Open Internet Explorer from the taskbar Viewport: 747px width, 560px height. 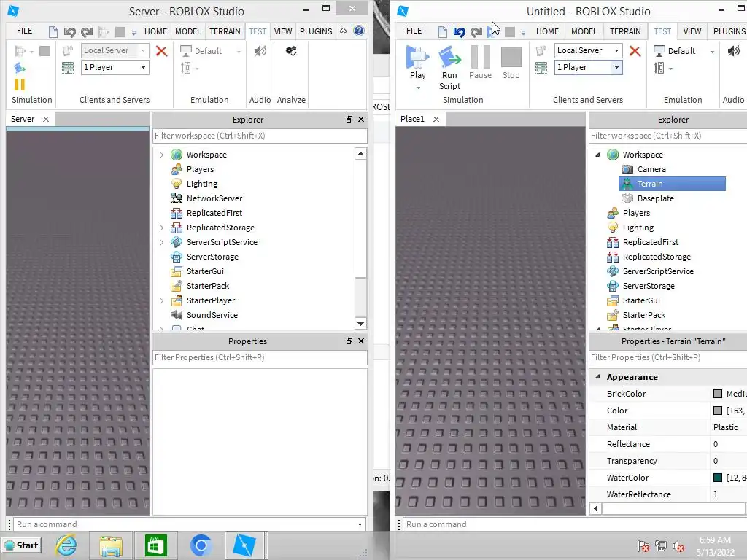pos(66,545)
